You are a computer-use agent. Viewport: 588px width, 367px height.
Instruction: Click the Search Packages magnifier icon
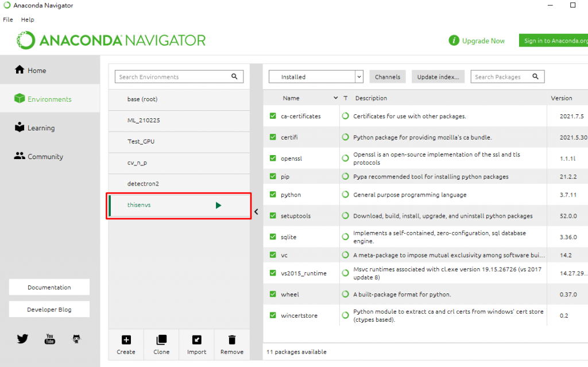click(x=536, y=76)
